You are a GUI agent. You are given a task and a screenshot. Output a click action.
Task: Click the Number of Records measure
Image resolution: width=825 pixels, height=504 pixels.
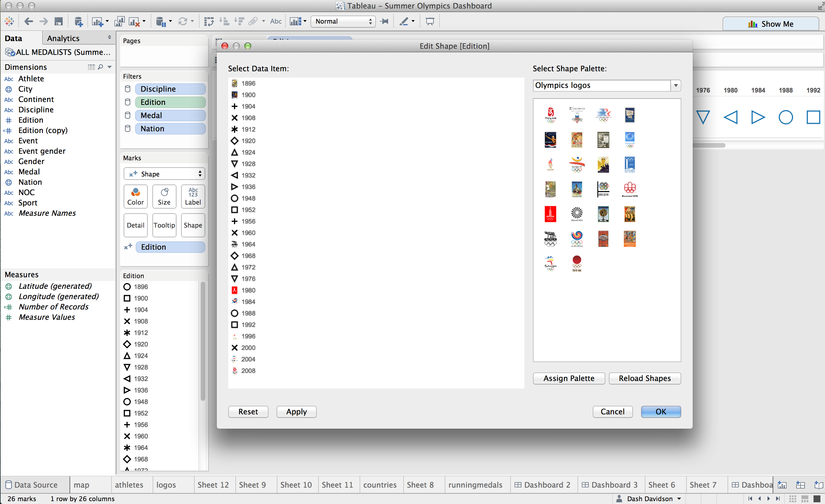(53, 307)
